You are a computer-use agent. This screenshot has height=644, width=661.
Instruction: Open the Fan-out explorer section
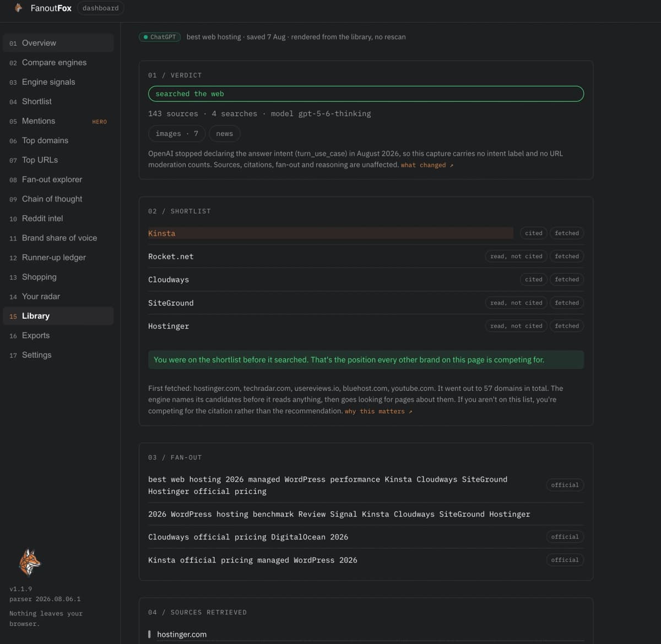(x=58, y=179)
